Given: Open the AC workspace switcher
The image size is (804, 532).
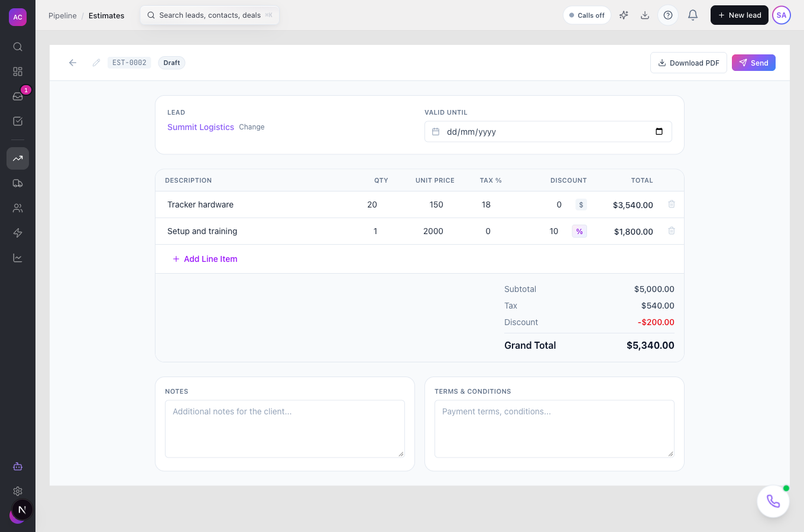Looking at the screenshot, I should point(18,17).
